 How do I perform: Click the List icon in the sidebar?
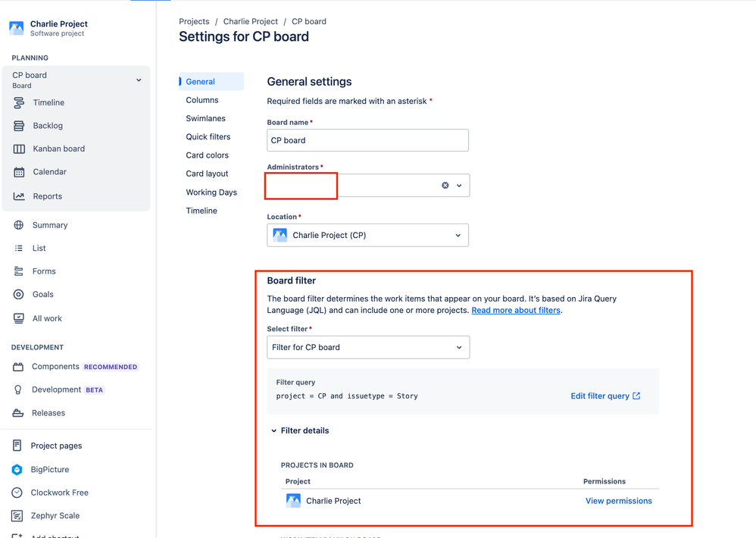[19, 249]
